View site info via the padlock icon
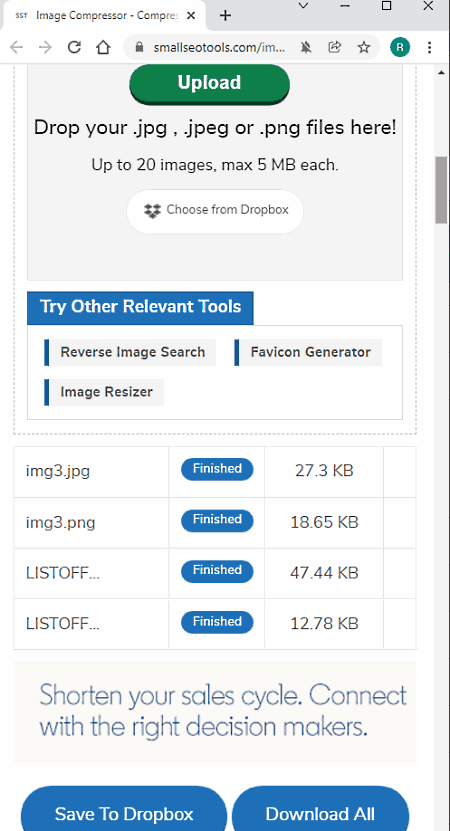This screenshot has width=450, height=831. coord(139,47)
